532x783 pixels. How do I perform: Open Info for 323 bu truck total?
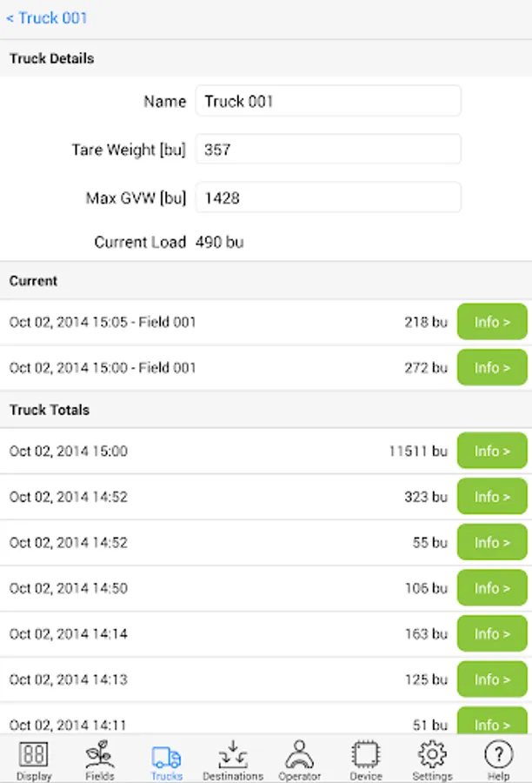coord(492,497)
